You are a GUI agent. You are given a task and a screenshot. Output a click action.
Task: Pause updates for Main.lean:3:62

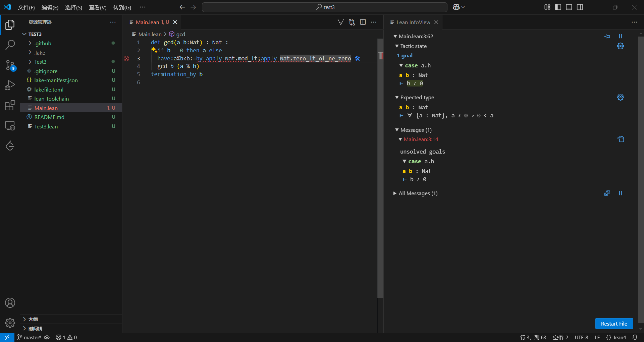620,36
